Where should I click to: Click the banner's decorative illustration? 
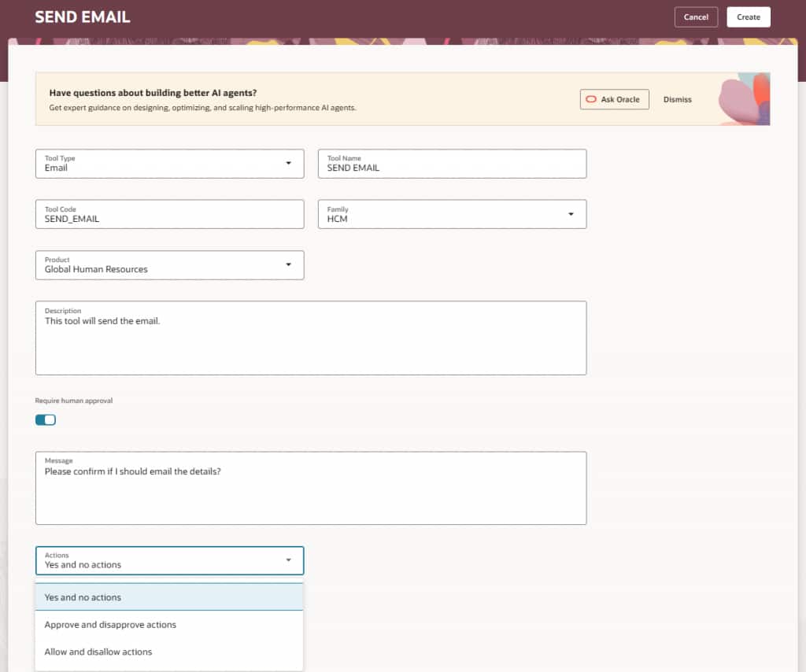[743, 100]
